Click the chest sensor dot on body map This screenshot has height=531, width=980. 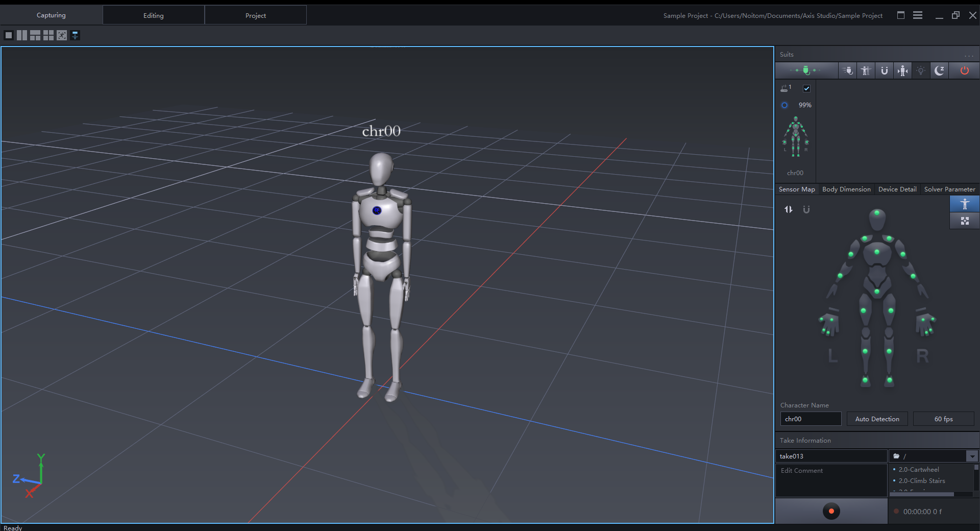click(x=877, y=252)
